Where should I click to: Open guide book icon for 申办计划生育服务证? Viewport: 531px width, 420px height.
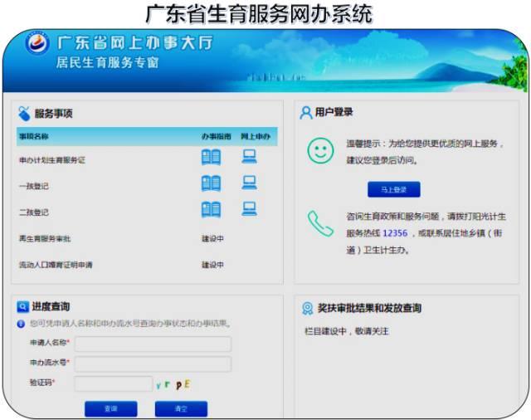pyautogui.click(x=211, y=157)
